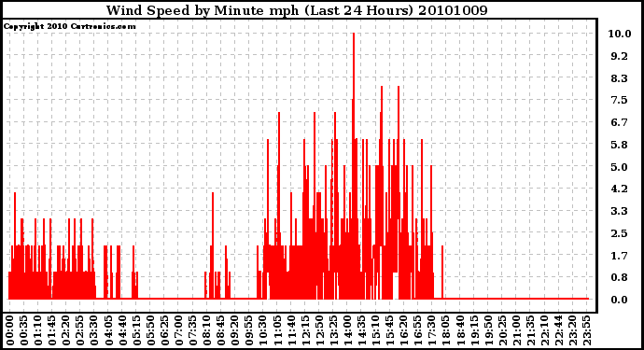
Task: Click the 01:10 time axis label
Action: click(x=37, y=331)
